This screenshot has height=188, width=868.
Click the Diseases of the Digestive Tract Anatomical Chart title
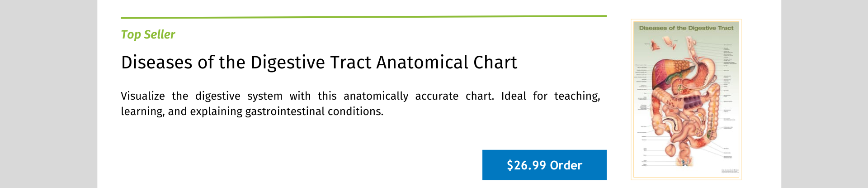[319, 63]
